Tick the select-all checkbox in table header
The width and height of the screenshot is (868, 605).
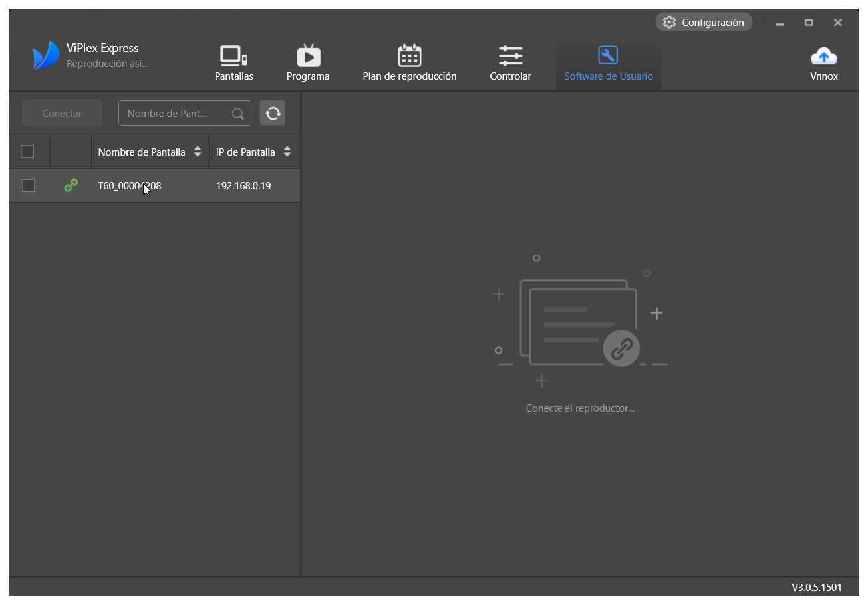pyautogui.click(x=27, y=152)
